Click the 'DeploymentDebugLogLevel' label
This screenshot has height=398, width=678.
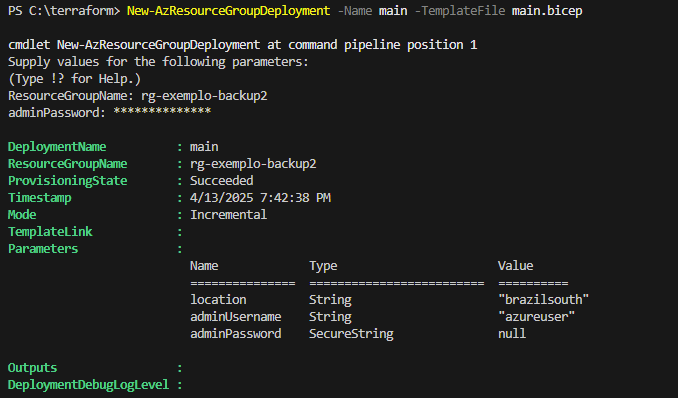88,385
